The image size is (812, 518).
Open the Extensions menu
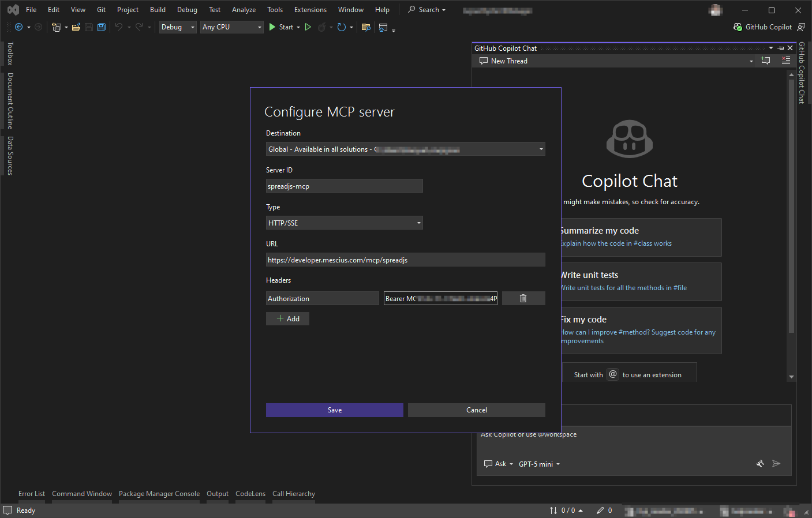(x=310, y=10)
